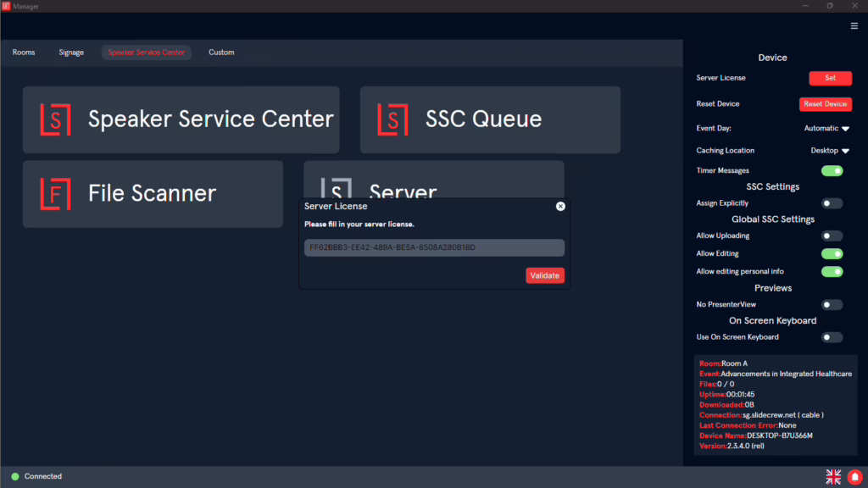Image resolution: width=868 pixels, height=488 pixels.
Task: Click the Server tile logo icon
Action: (x=336, y=188)
